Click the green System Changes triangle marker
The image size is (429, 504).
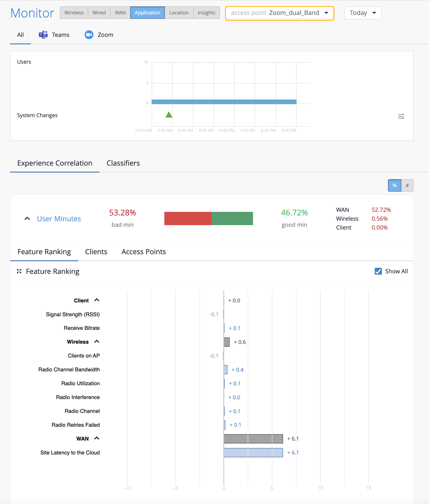pyautogui.click(x=169, y=114)
